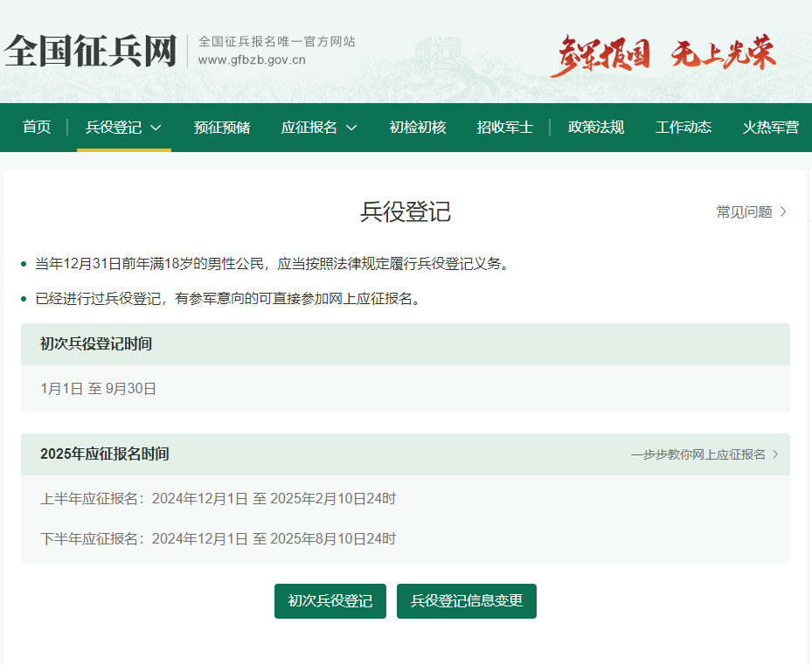Click the 全国征兵网 site logo

tap(91, 52)
